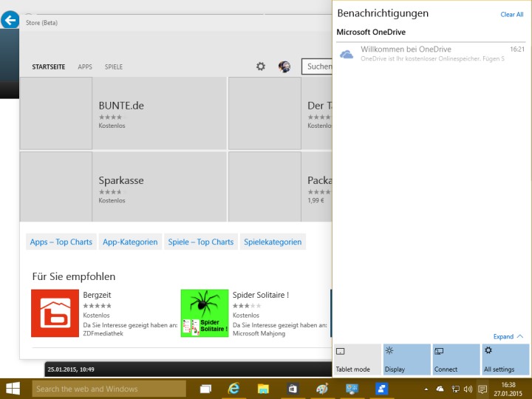Open Store settings gear icon

261,66
